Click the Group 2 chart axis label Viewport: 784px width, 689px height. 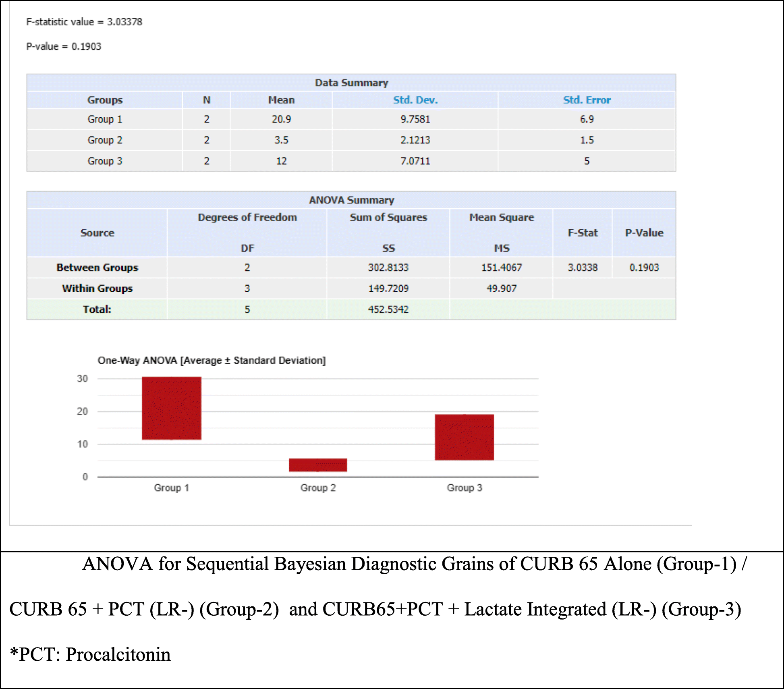(318, 488)
